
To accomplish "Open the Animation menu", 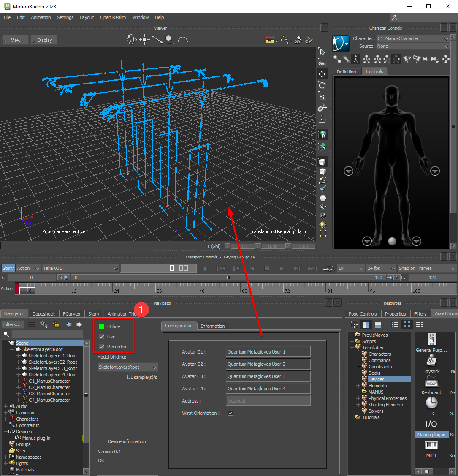I will click(41, 17).
